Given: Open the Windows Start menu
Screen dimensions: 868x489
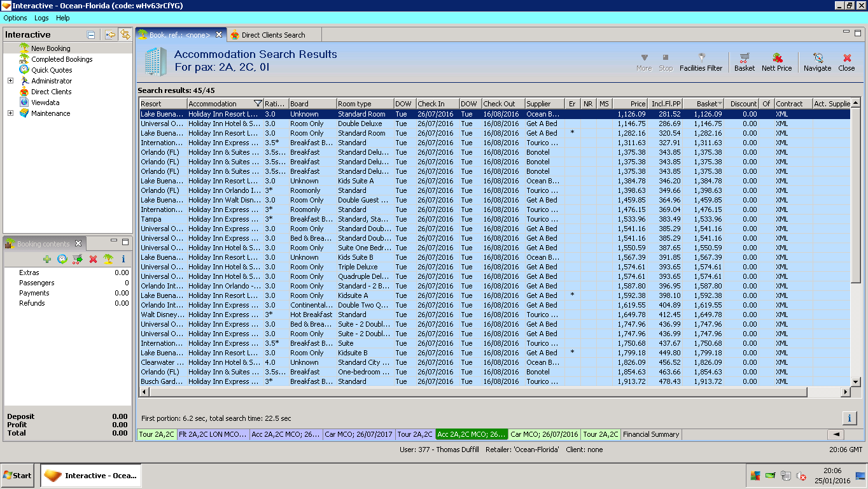Looking at the screenshot, I should (17, 476).
